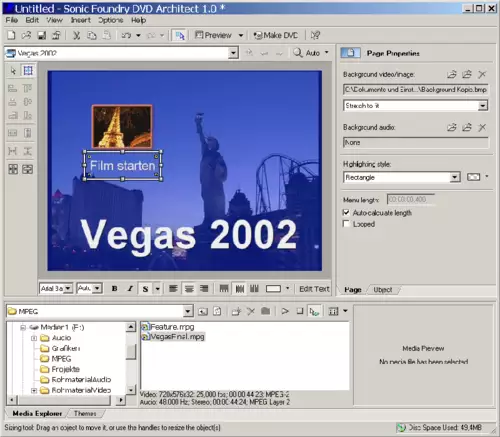The width and height of the screenshot is (500, 437).
Task: Click the open-folder icon beside Background video/image
Action: pyautogui.click(x=452, y=74)
